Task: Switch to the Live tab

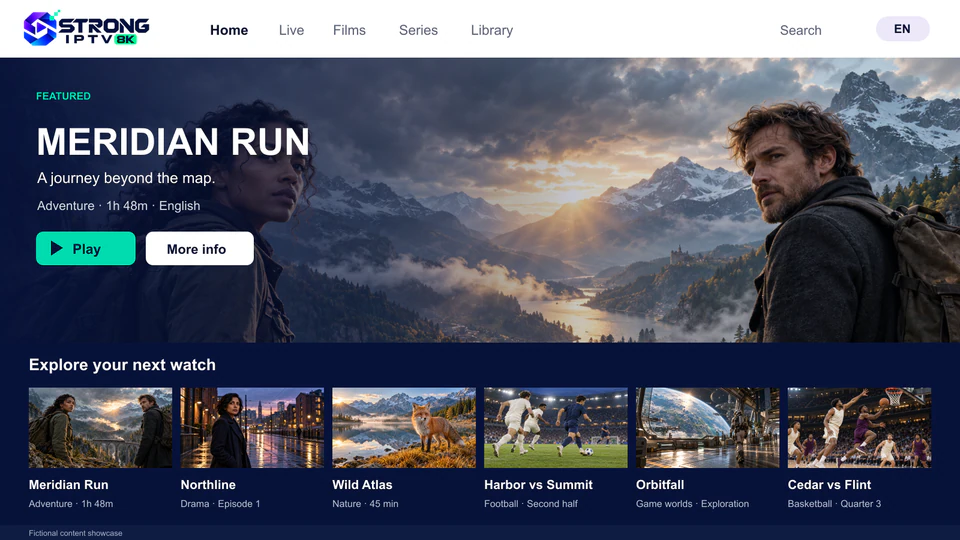Action: (x=291, y=30)
